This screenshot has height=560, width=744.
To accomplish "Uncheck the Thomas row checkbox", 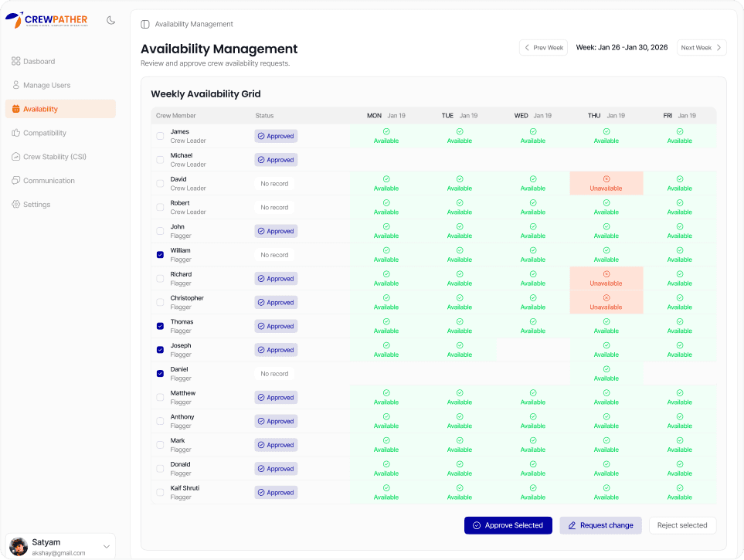I will coord(160,326).
